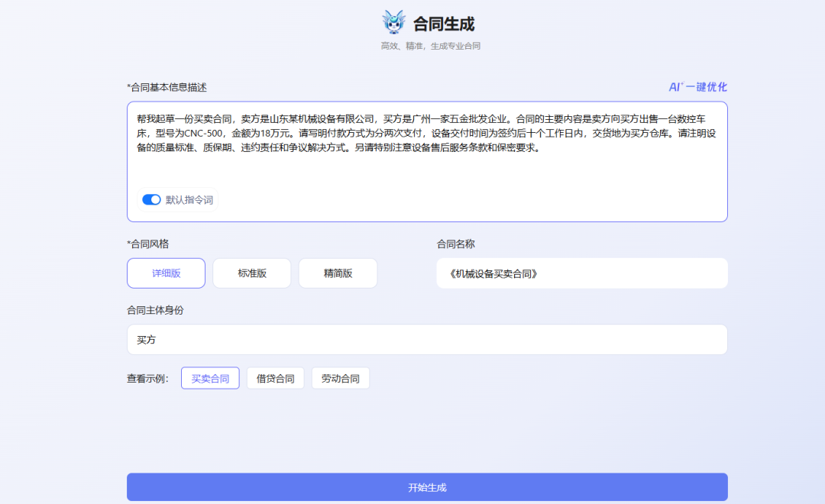
Task: Click the 开始生成 button
Action: (x=427, y=487)
